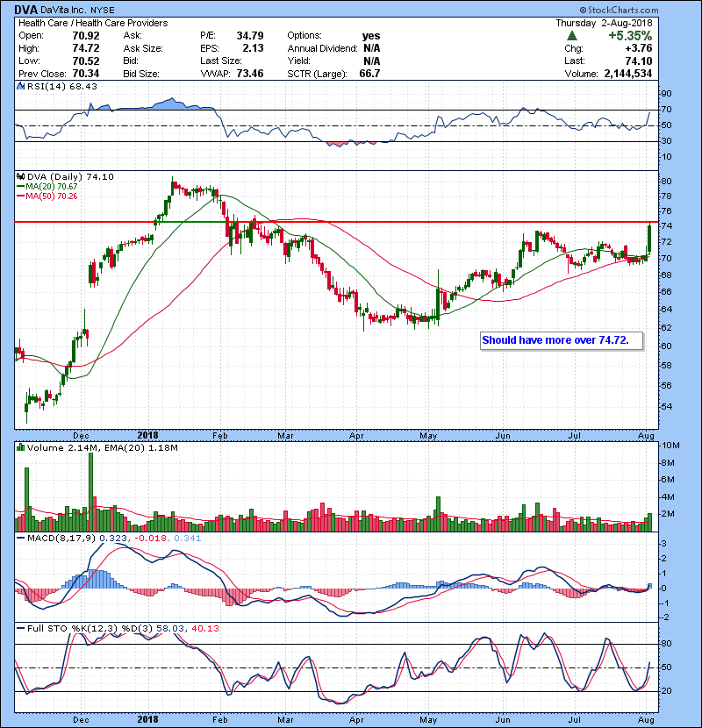Click the +5.35% percent change value
The image size is (702, 728).
pos(629,36)
